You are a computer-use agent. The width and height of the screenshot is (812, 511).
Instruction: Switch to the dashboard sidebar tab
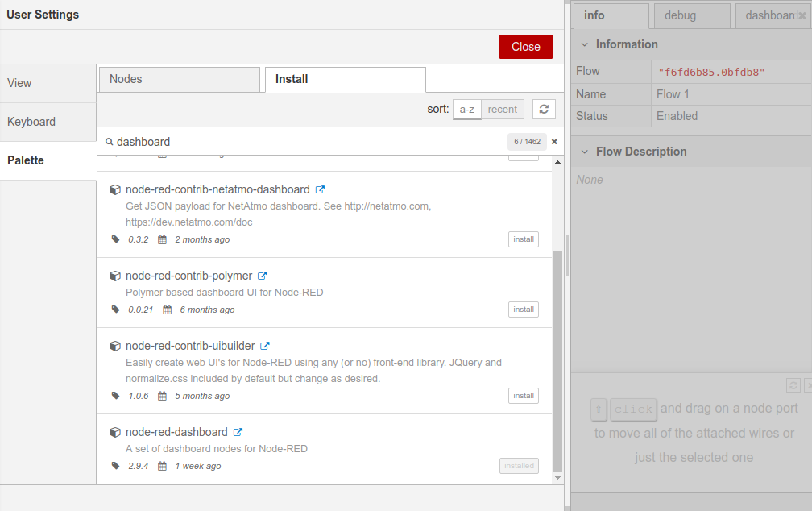[x=769, y=15]
